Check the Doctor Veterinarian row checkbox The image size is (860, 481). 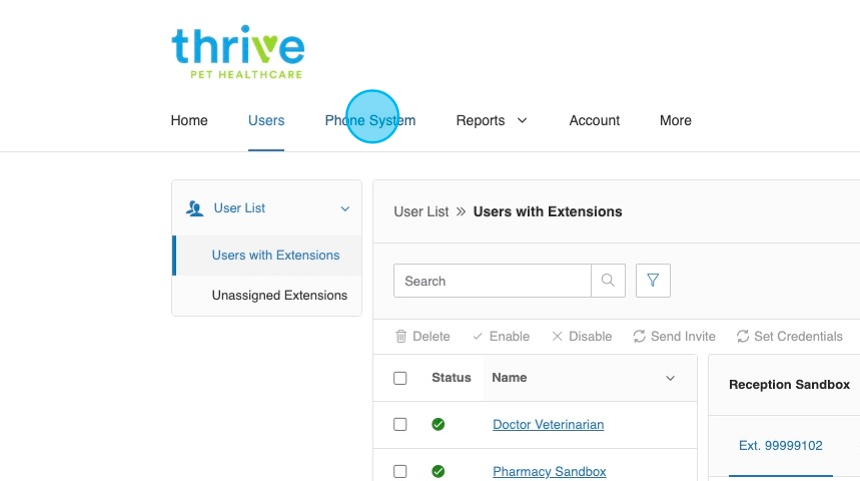(400, 424)
